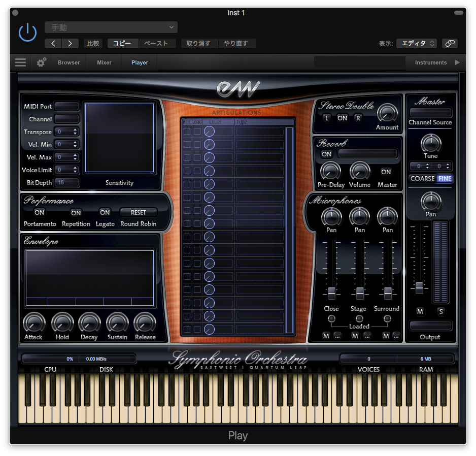
Task: Open the Bit Depth selector
Action: (x=67, y=183)
